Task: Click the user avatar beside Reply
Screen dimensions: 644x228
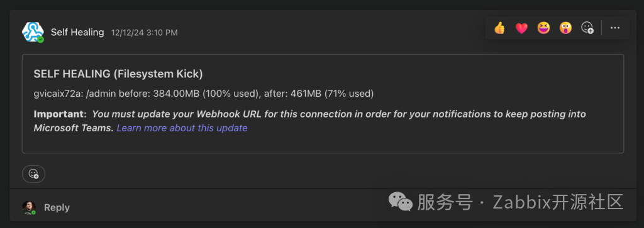Action: 29,207
